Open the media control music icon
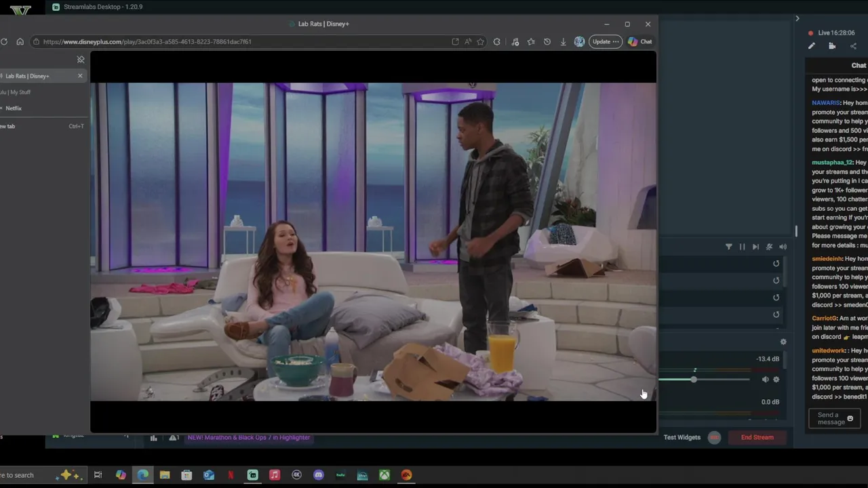Screen dimensions: 868x488 [x=515, y=41]
